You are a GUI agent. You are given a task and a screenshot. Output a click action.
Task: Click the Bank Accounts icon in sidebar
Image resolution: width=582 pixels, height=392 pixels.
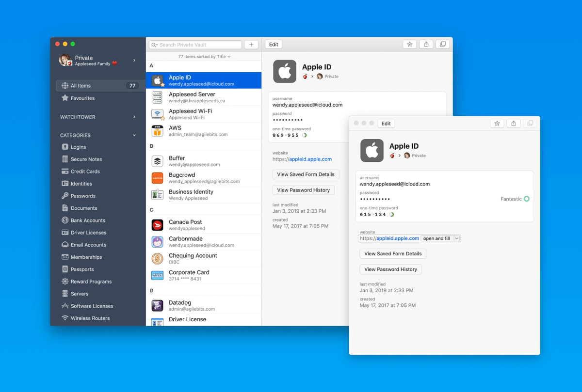click(x=65, y=220)
